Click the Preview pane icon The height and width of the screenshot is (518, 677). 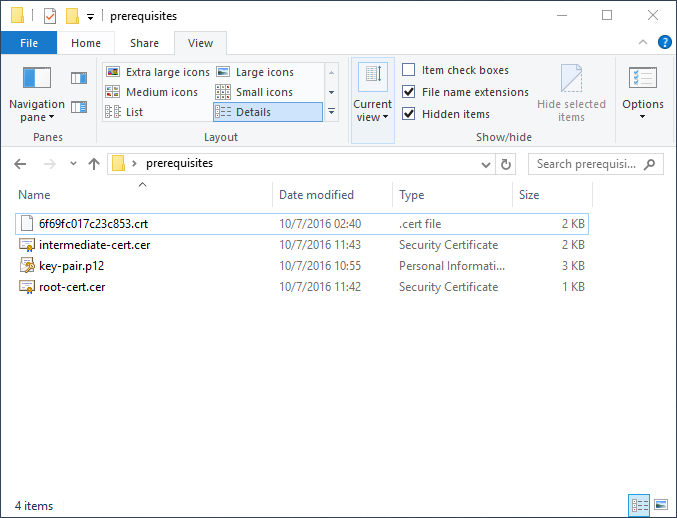tap(79, 78)
